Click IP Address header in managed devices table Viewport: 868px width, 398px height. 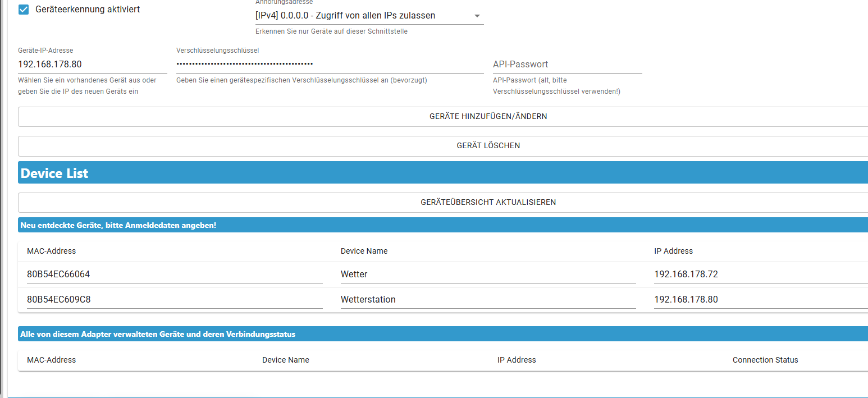click(516, 360)
